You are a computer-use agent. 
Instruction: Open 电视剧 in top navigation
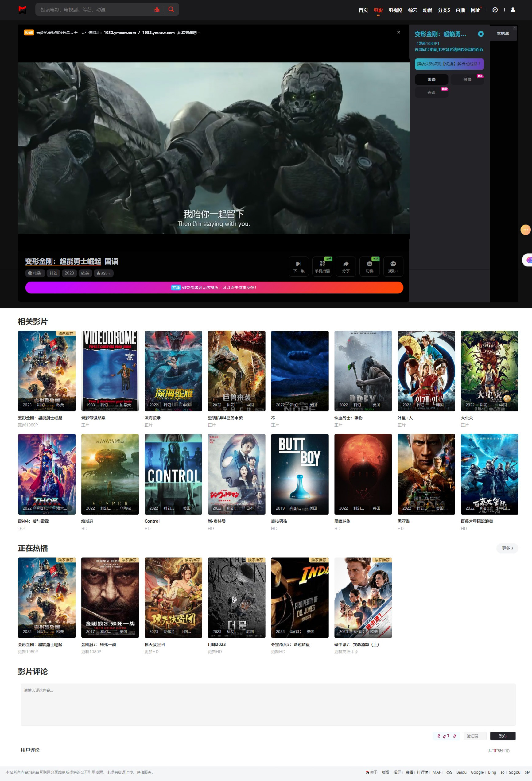click(x=395, y=10)
